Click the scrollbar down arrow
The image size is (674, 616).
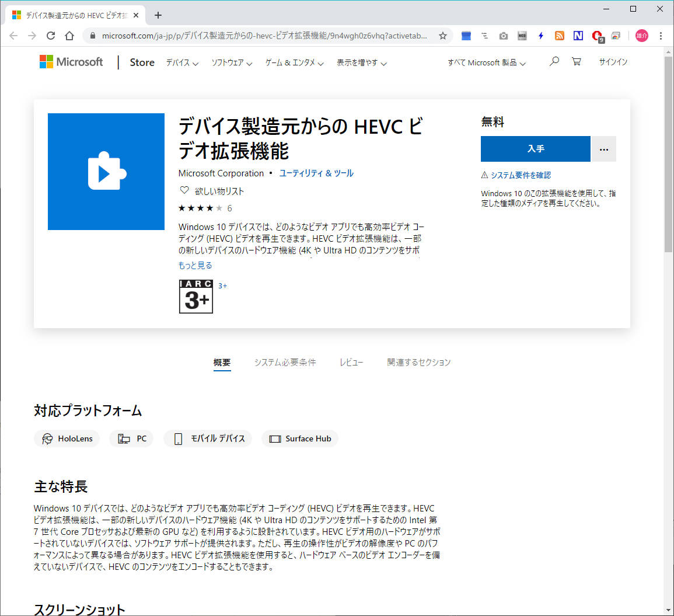pos(668,610)
